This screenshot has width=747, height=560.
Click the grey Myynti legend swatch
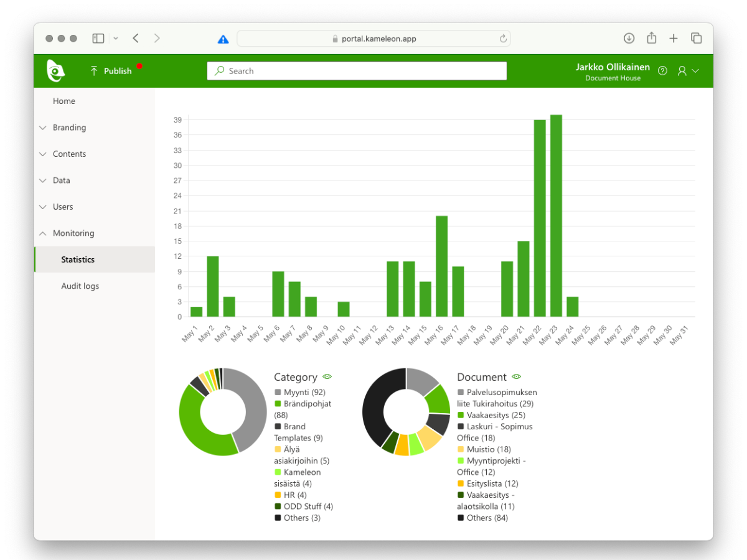278,393
